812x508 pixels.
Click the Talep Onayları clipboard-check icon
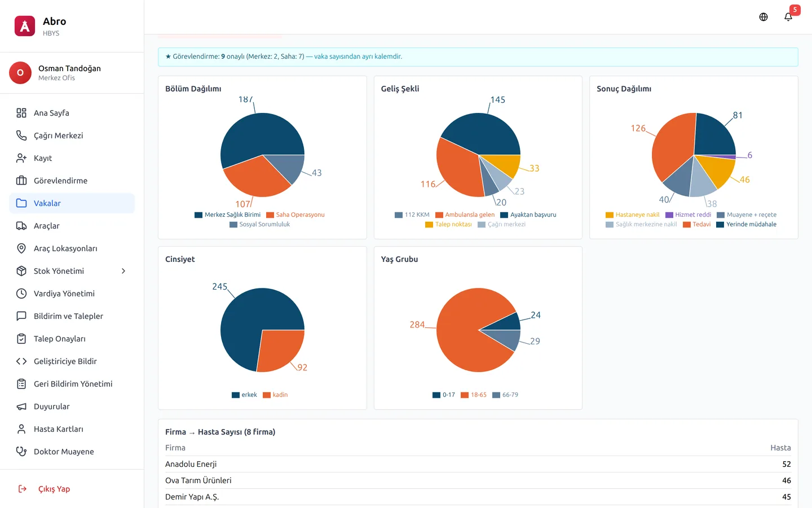pyautogui.click(x=21, y=339)
